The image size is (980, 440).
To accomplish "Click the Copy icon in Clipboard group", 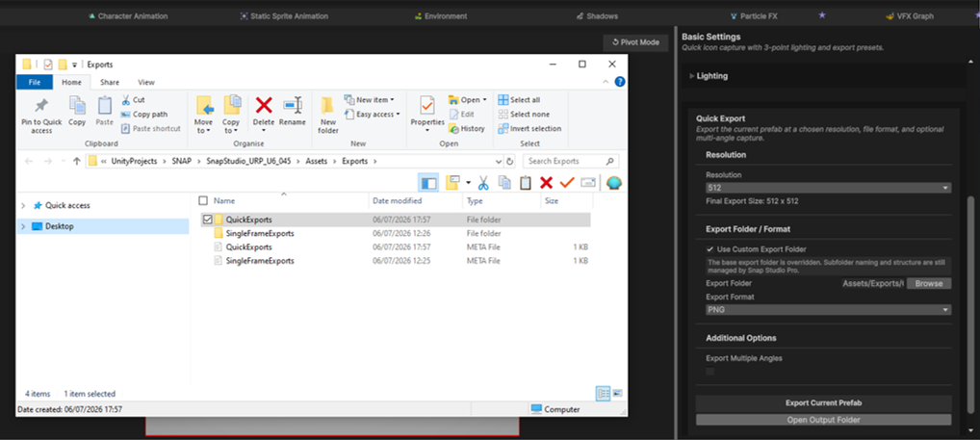I will 77,105.
